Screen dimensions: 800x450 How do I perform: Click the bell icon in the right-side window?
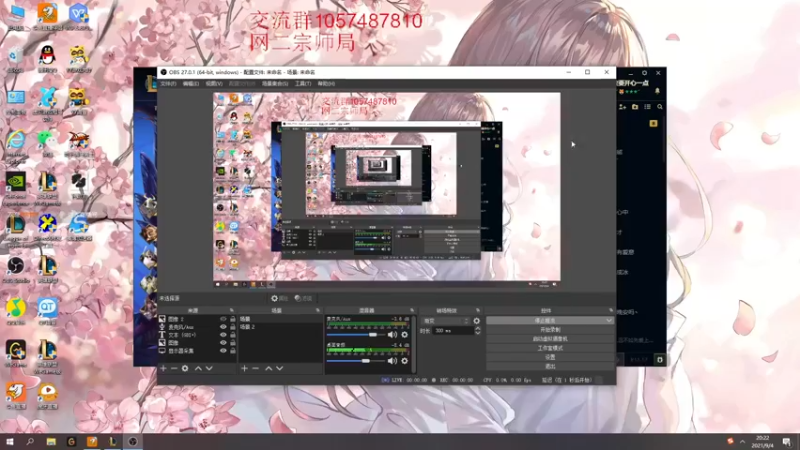click(x=657, y=91)
